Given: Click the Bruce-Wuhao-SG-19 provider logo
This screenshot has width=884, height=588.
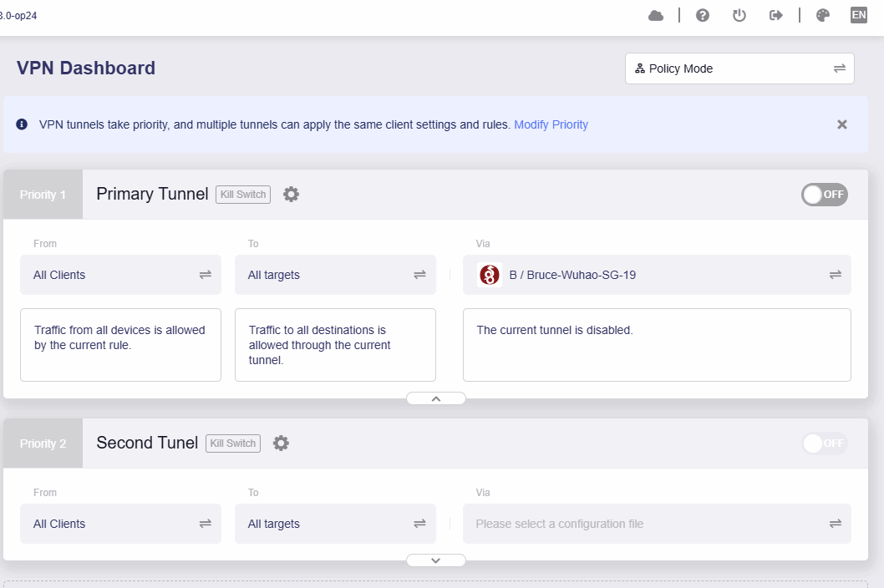Looking at the screenshot, I should pyautogui.click(x=490, y=275).
